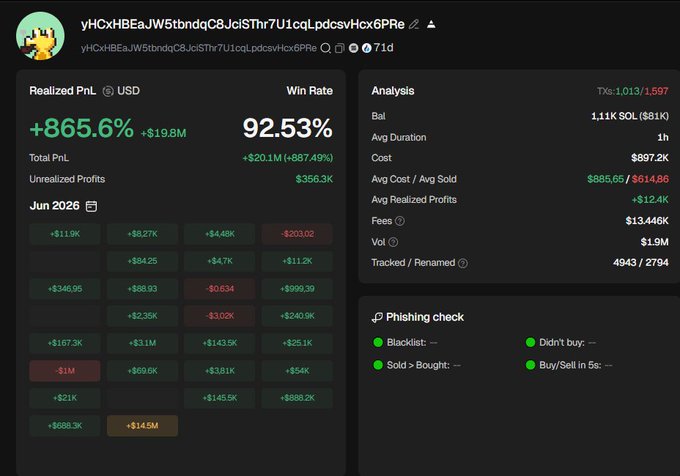The image size is (680, 476).
Task: Select the +$11.9K daily PnL cell
Action: pyautogui.click(x=65, y=234)
